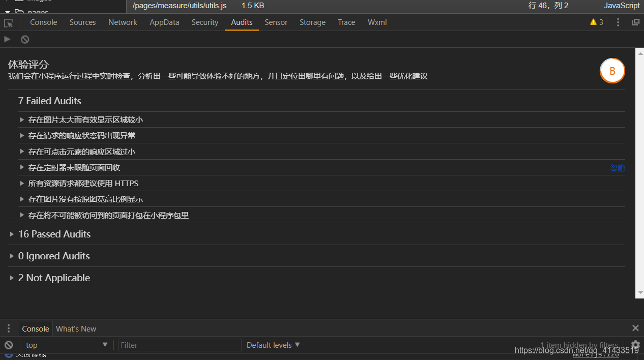Viewport: 644px width, 360px height.
Task: Expand the audit 存在可点击元素的响应区域过小
Action: click(x=321, y=152)
